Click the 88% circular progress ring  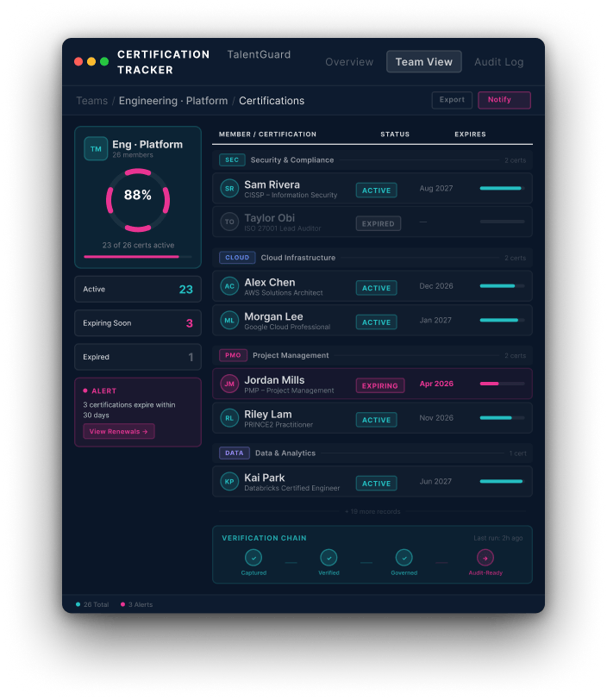pyautogui.click(x=138, y=196)
